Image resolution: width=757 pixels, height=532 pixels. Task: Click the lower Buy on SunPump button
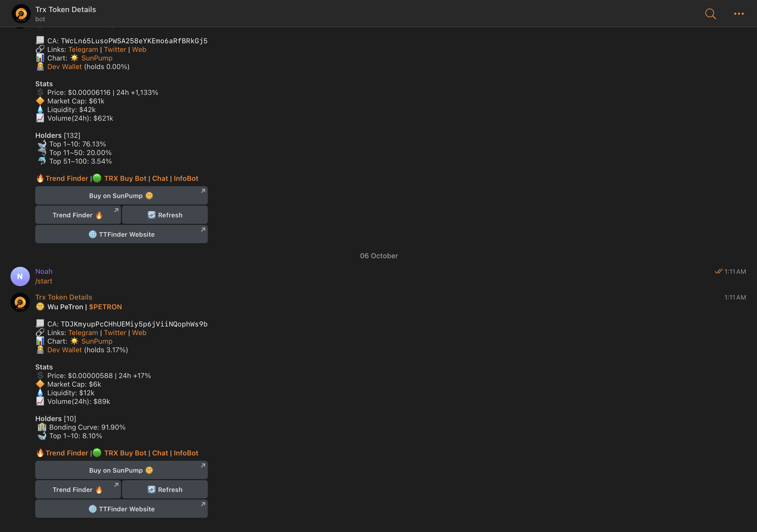pos(121,470)
